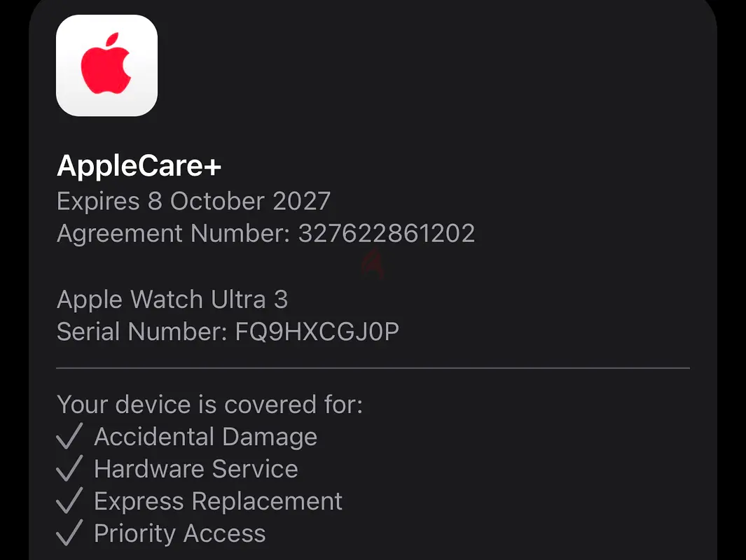Click the horizontal divider below serial number
Image resolution: width=746 pixels, height=560 pixels.
[373, 368]
